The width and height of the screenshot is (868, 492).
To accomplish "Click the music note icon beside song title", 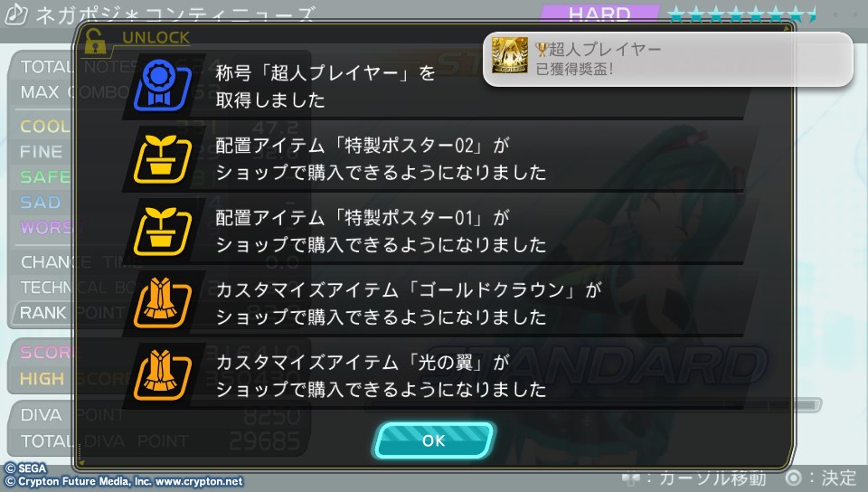I will (16, 14).
